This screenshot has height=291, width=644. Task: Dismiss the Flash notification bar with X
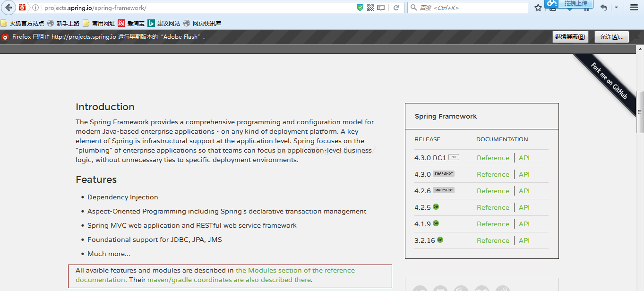pos(637,36)
